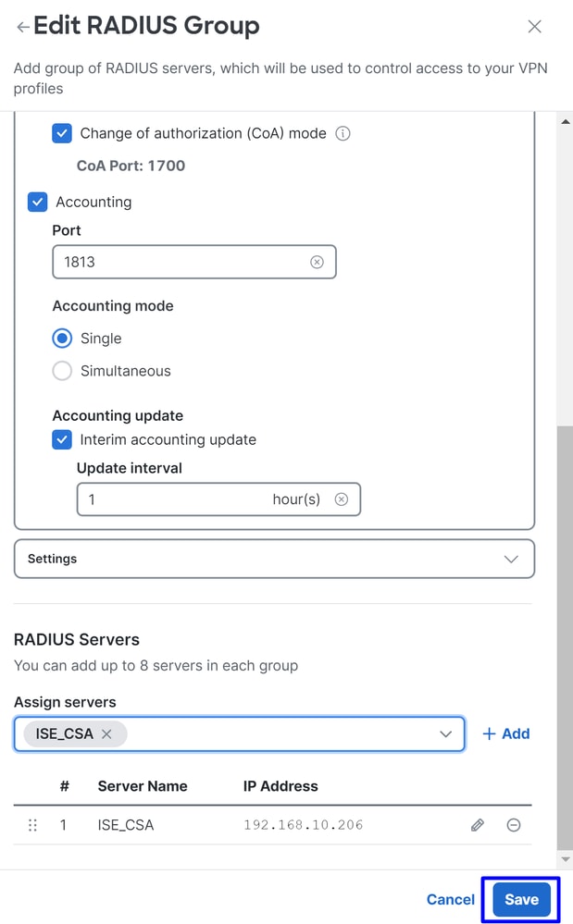The width and height of the screenshot is (573, 924).
Task: Toggle the Accounting checkbox
Action: coord(38,203)
